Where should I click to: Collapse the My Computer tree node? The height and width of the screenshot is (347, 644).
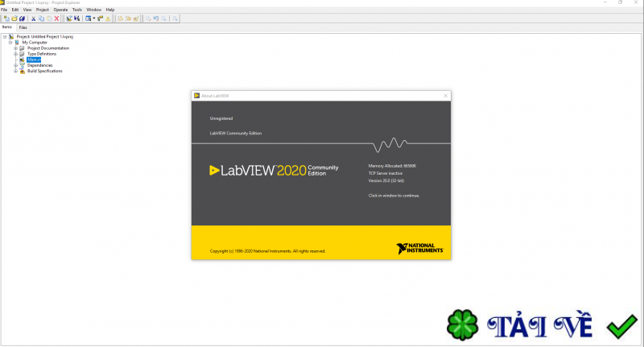tap(10, 43)
